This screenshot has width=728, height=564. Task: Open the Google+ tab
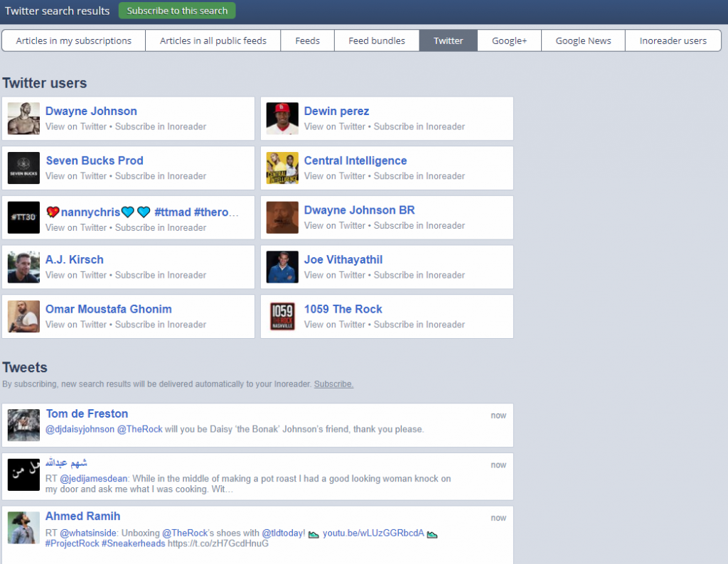tap(509, 40)
